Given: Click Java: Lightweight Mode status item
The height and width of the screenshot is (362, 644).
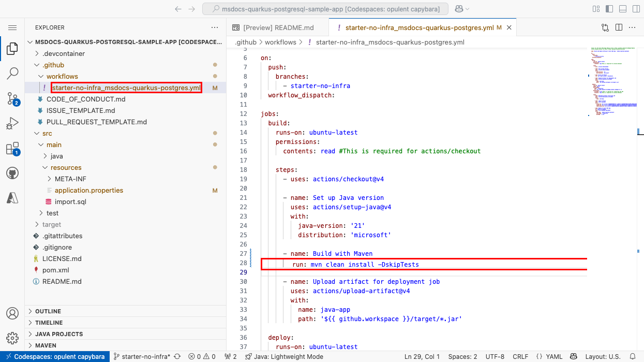Looking at the screenshot, I should click(284, 356).
